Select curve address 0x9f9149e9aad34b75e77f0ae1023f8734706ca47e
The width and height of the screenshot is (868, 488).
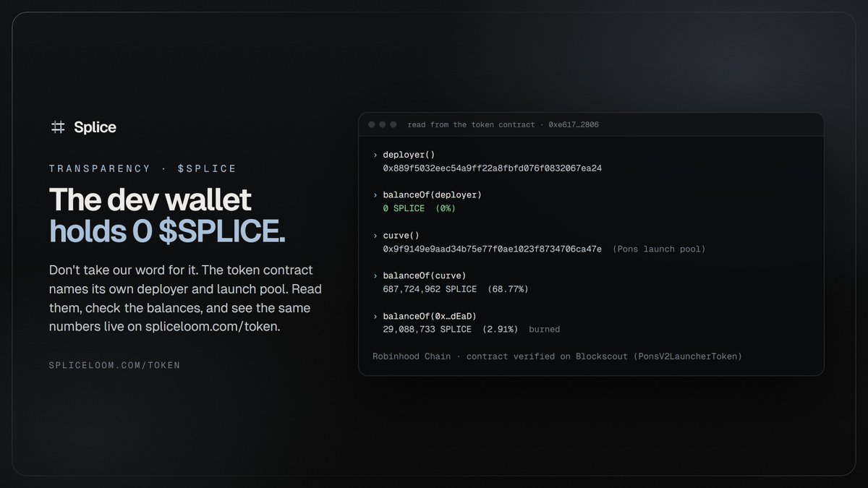tap(493, 249)
